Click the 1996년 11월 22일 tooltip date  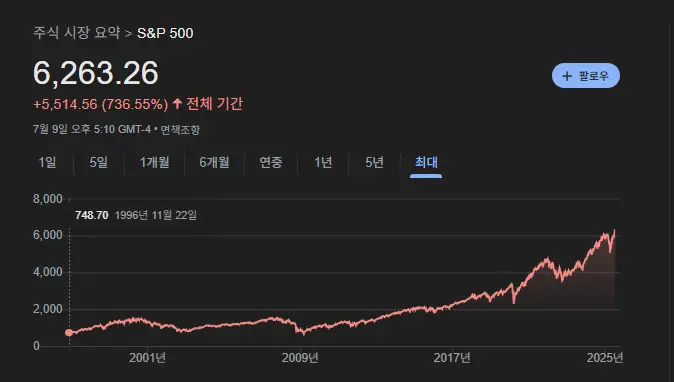pos(156,215)
